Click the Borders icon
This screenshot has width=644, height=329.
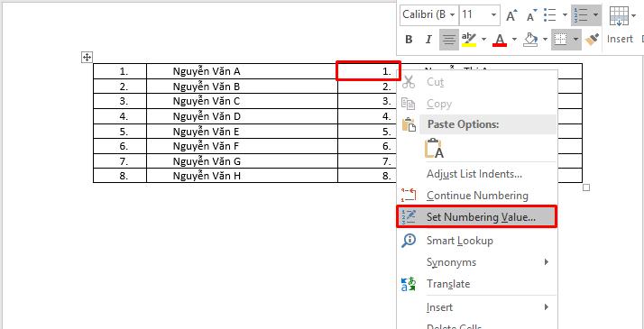[561, 40]
